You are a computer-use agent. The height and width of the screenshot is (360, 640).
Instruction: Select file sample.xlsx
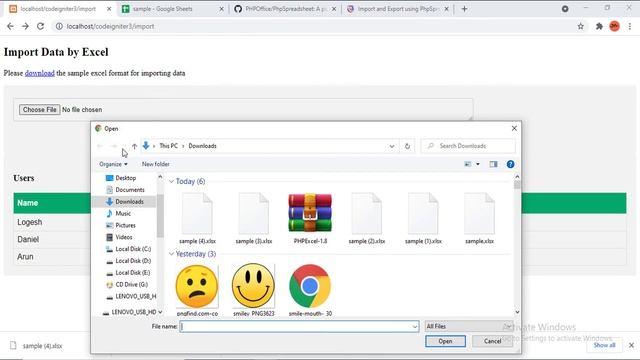pos(479,219)
